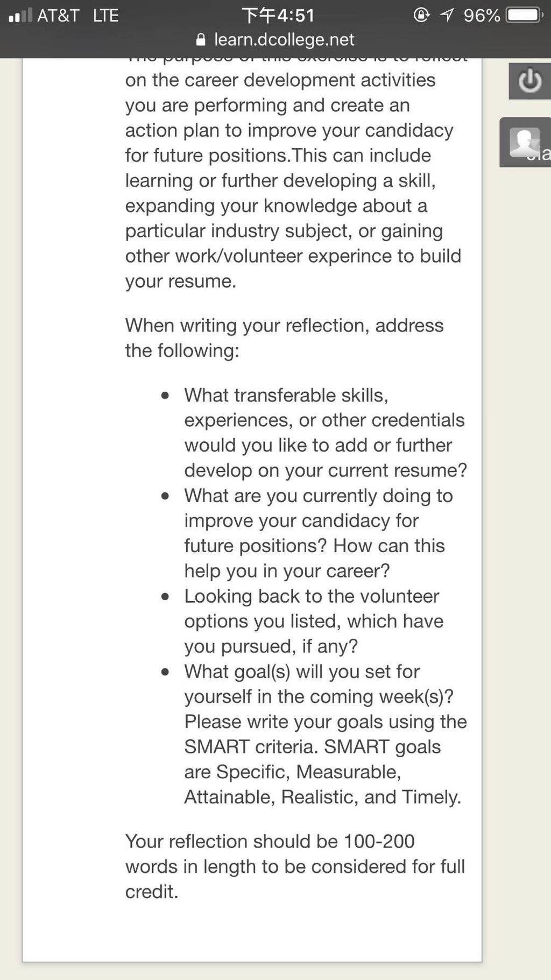
Task: Select the volunteer options bullet item
Action: [x=314, y=621]
